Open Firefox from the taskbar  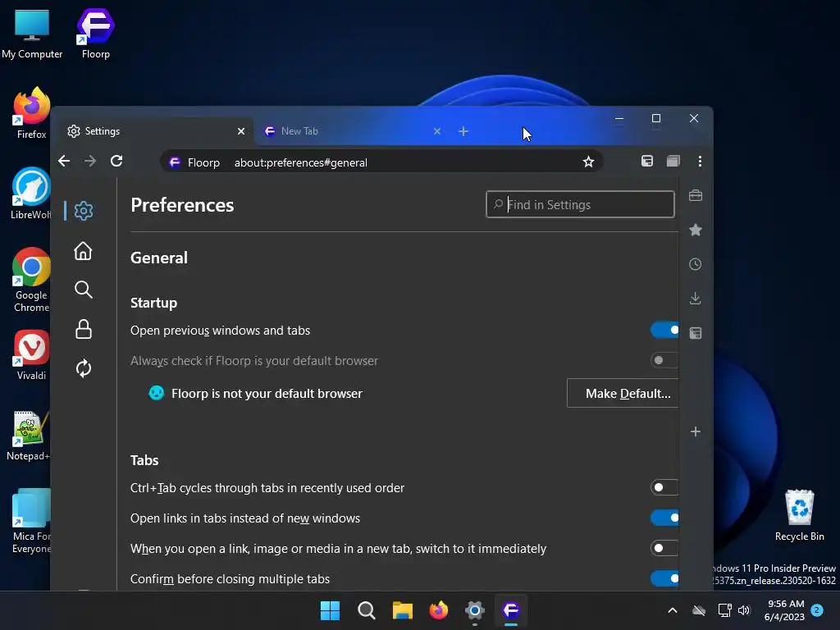pos(439,610)
